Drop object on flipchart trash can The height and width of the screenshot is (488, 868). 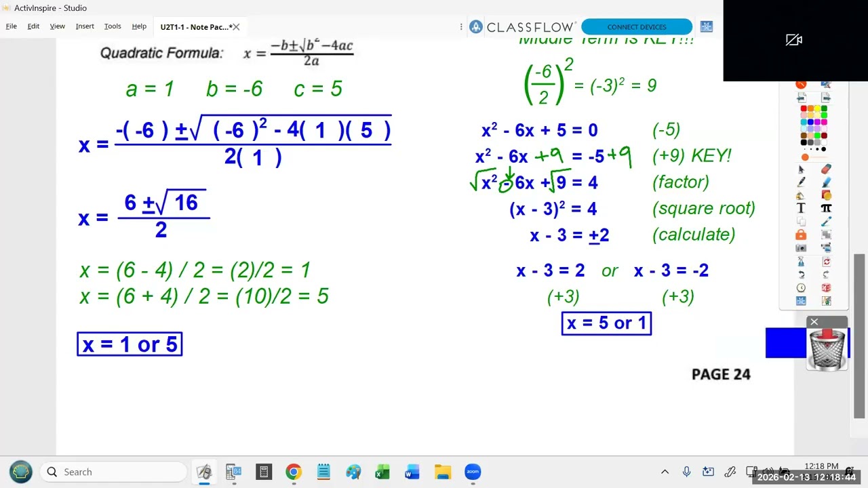click(827, 349)
